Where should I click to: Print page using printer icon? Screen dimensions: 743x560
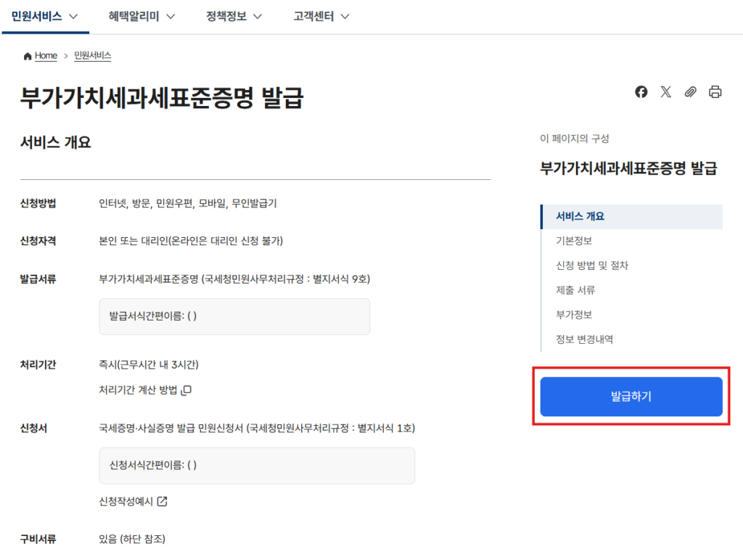pyautogui.click(x=715, y=92)
